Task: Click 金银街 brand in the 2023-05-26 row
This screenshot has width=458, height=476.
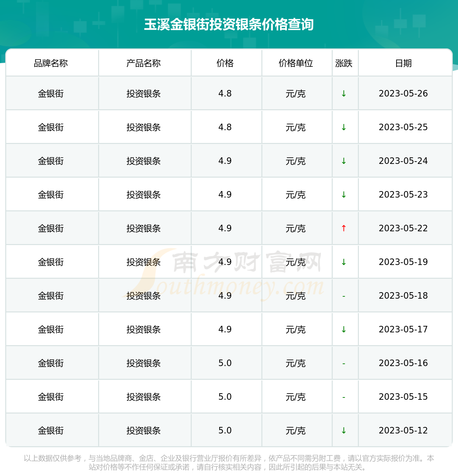Action: [51, 94]
